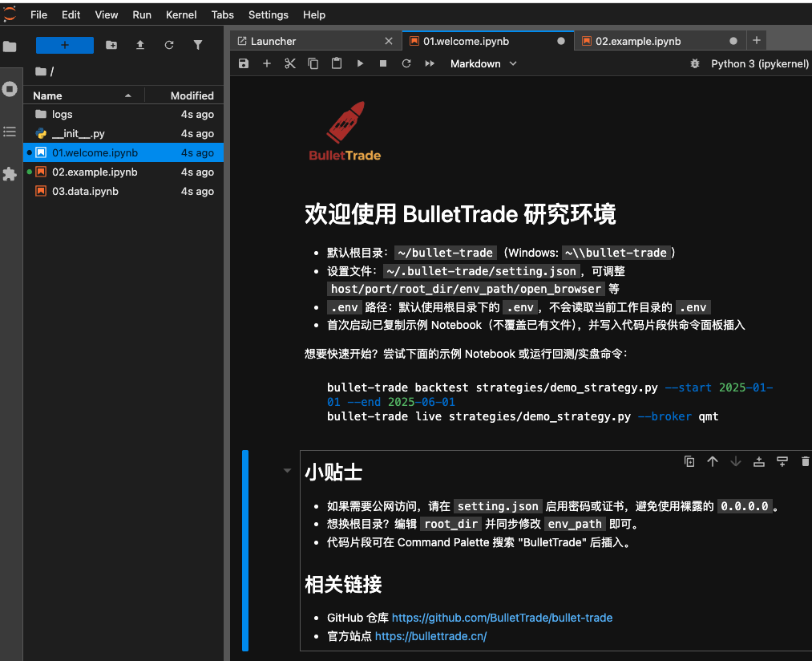Viewport: 812px width, 661px height.
Task: Interrupt the kernel with the stop icon
Action: [383, 63]
